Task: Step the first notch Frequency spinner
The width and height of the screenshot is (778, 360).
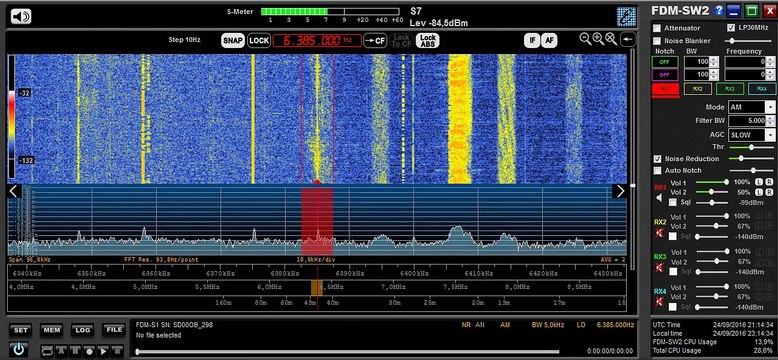Action: [770, 62]
